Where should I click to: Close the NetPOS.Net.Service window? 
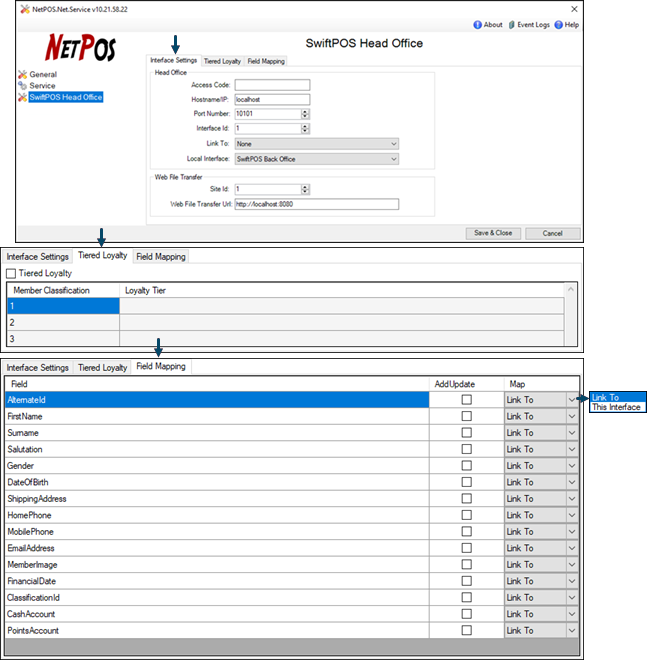tap(574, 9)
